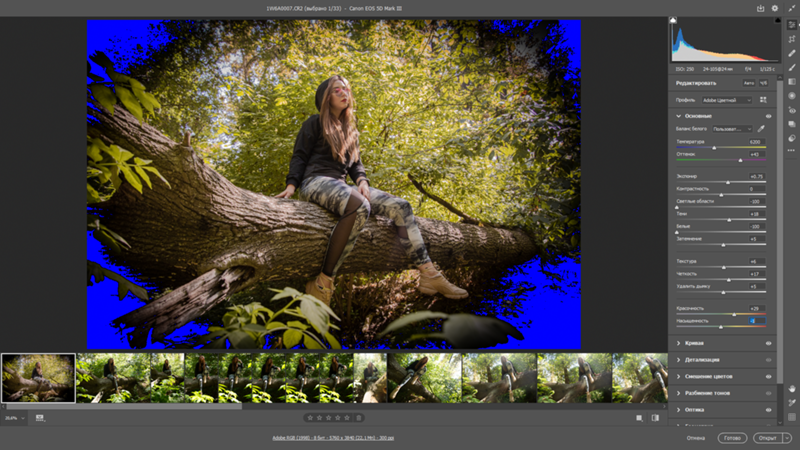Click the Текстура value field
The height and width of the screenshot is (450, 800).
(x=756, y=261)
